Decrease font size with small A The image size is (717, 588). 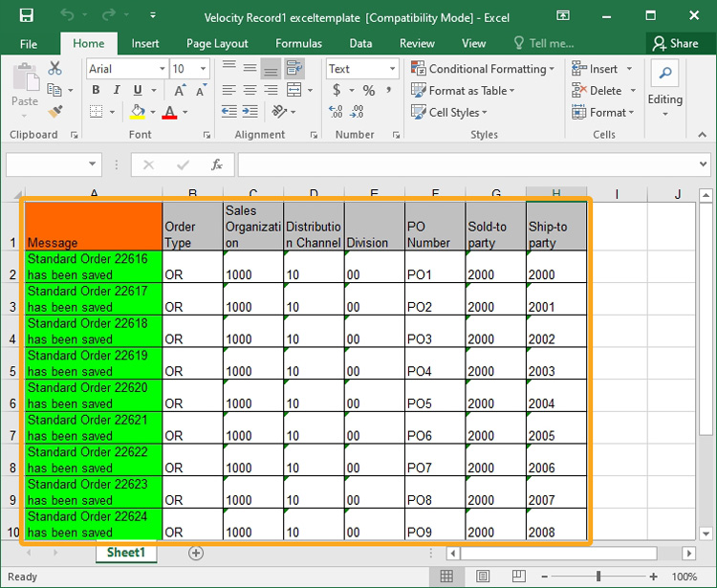201,90
